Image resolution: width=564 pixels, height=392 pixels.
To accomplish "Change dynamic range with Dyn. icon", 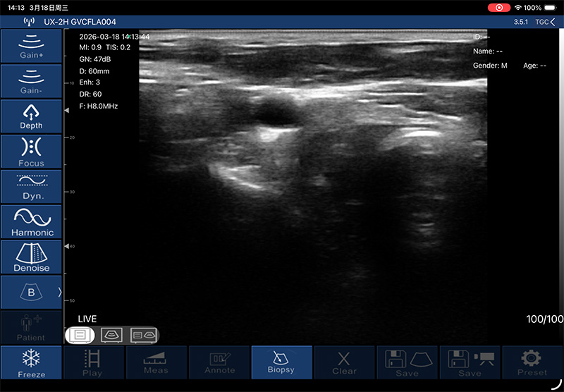I will (x=31, y=186).
